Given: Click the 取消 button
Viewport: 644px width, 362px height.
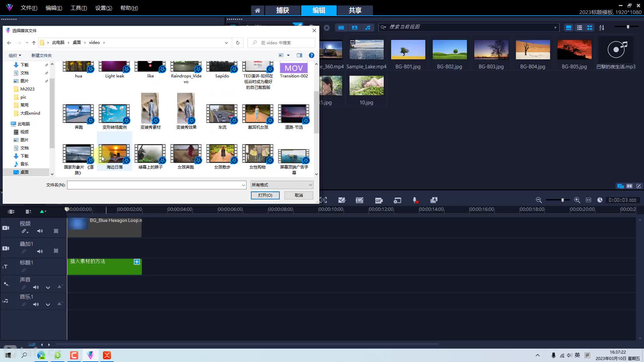Looking at the screenshot, I should [x=299, y=195].
